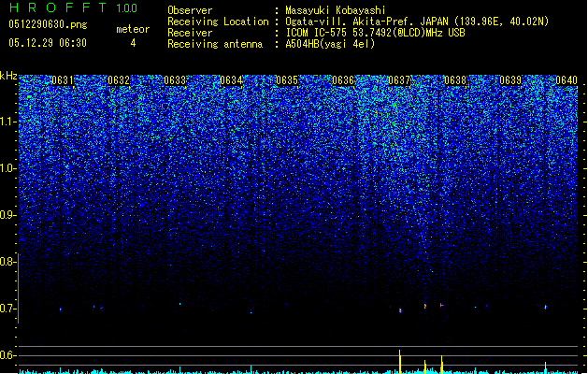Click the Observer label
Image resolution: width=588 pixels, height=374 pixels.
tap(190, 10)
